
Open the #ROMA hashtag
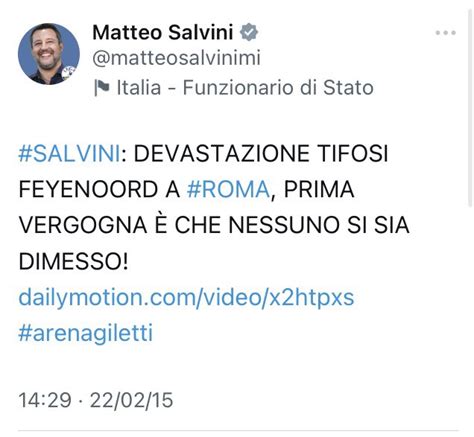[x=228, y=189]
